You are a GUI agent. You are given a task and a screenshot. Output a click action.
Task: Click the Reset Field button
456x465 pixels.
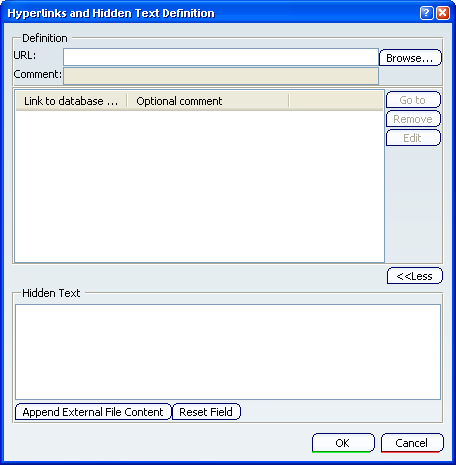pyautogui.click(x=206, y=412)
